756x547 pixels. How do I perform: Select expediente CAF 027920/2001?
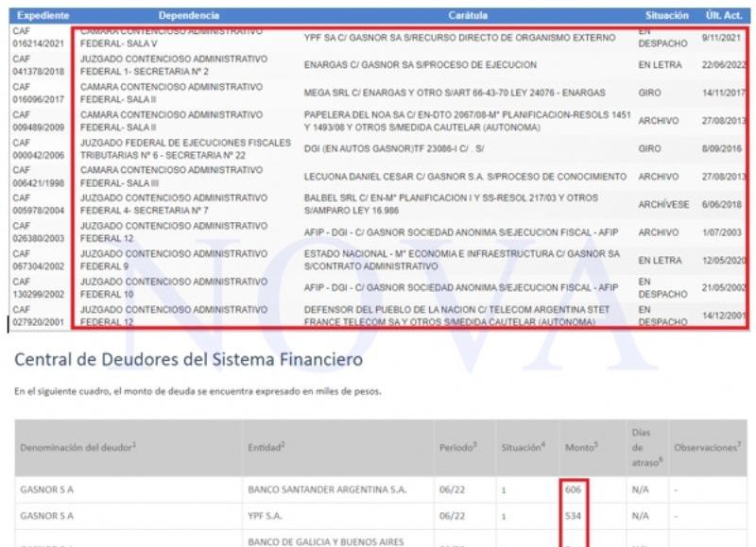pyautogui.click(x=38, y=316)
